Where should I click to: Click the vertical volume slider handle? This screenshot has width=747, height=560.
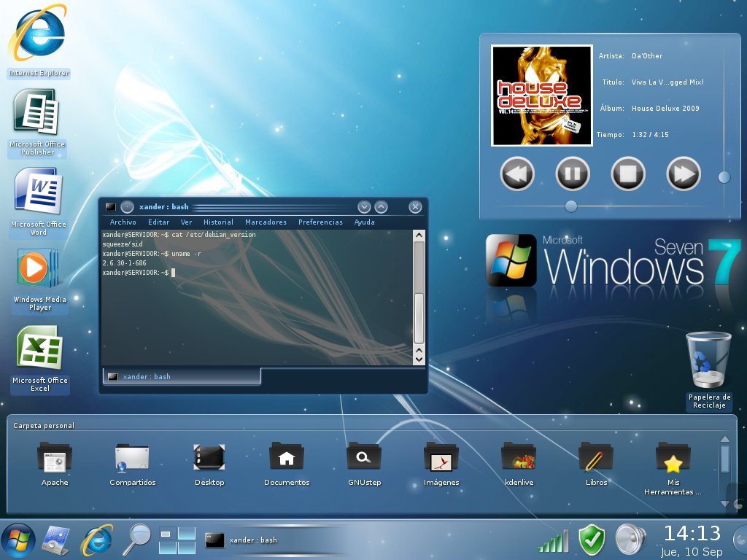724,177
